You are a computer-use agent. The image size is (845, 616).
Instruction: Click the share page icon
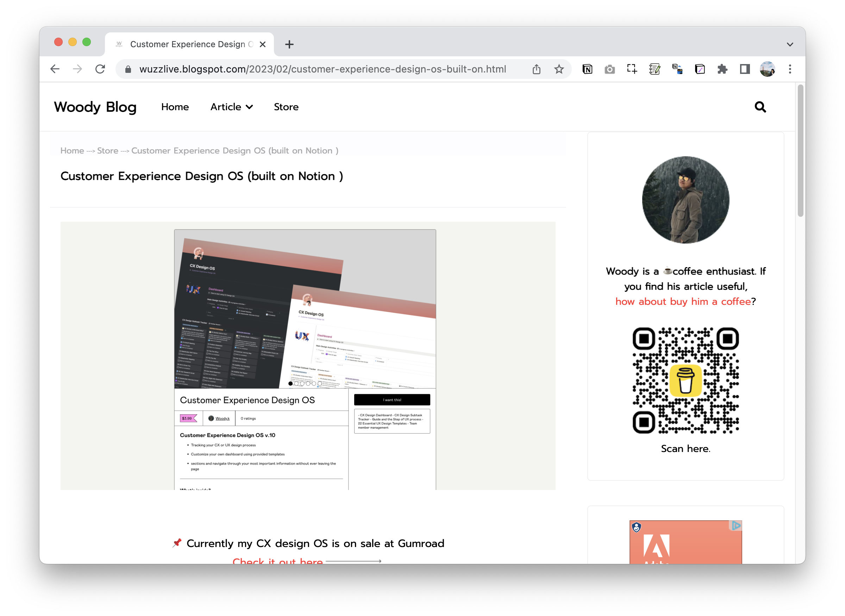tap(536, 69)
